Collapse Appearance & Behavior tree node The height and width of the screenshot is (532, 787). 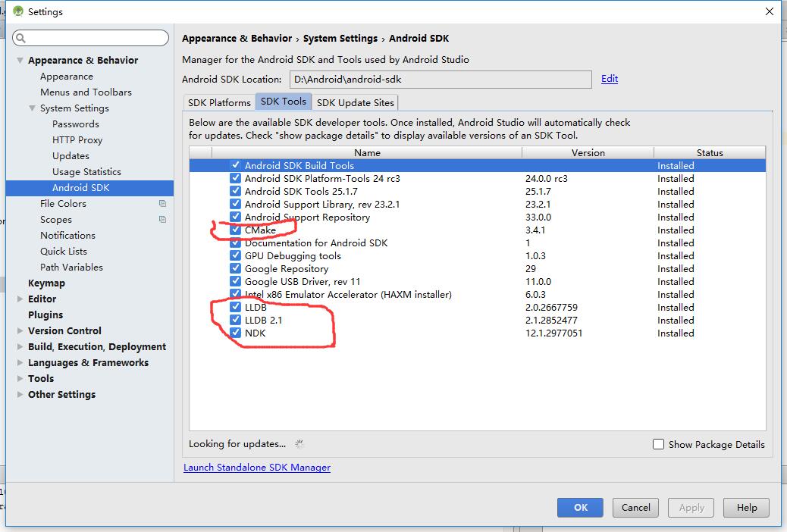point(20,60)
